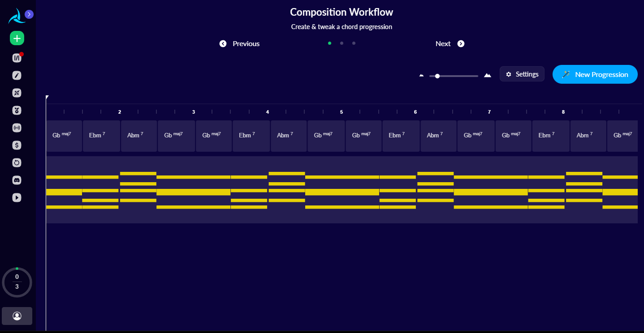Open the green plus creation icon
This screenshot has width=644, height=333.
[x=17, y=38]
